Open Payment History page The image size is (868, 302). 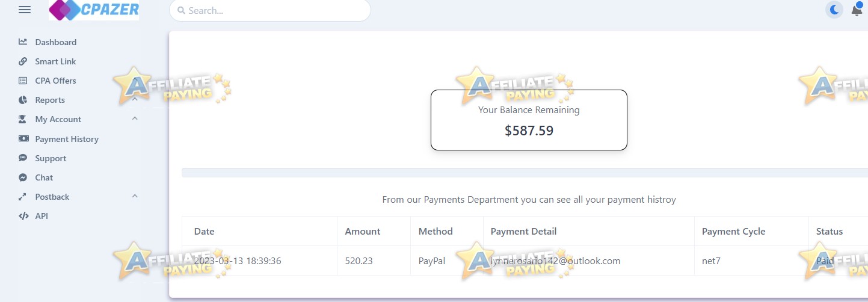[x=67, y=139]
